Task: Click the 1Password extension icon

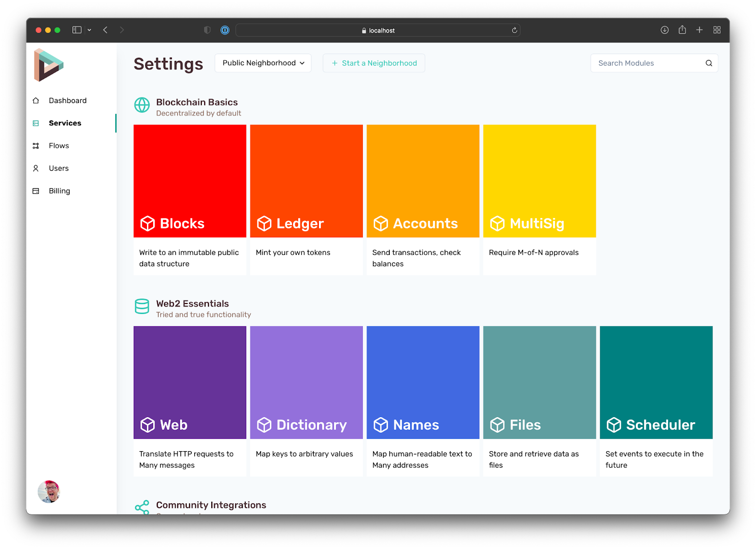Action: pyautogui.click(x=225, y=30)
